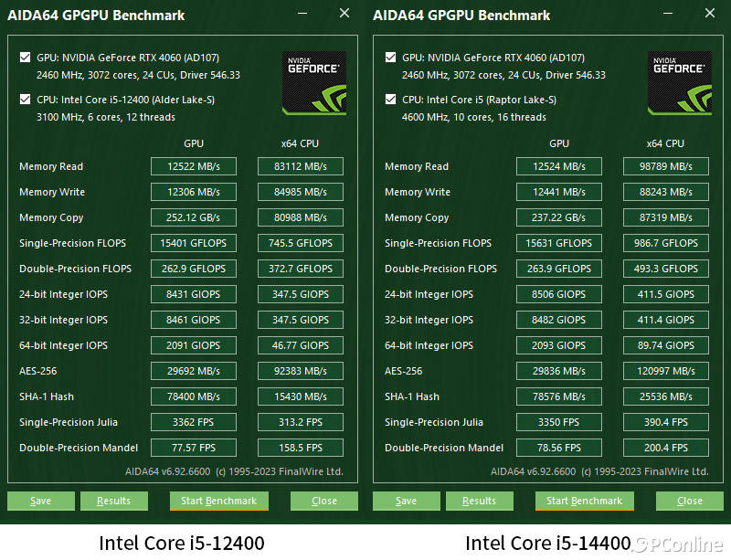This screenshot has height=560, width=731.
Task: Click 29836 MB/s AES-256 GPU result
Action: pos(559,371)
